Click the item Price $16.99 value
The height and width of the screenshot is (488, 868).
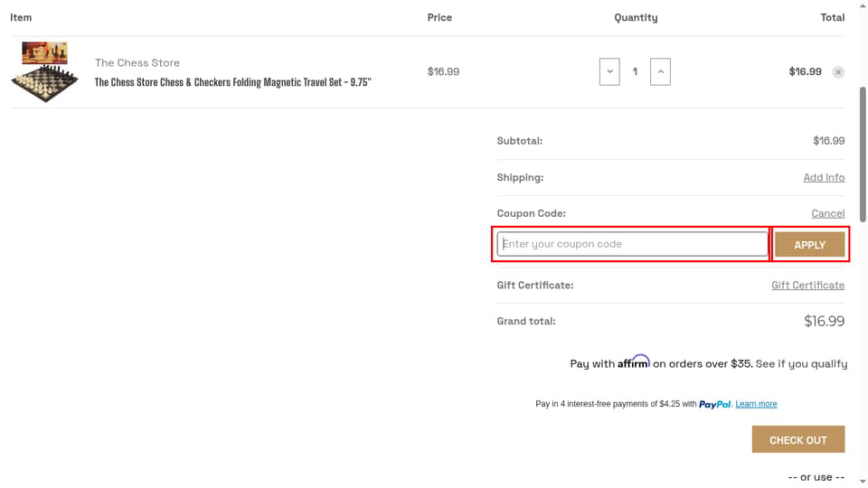[x=443, y=72]
